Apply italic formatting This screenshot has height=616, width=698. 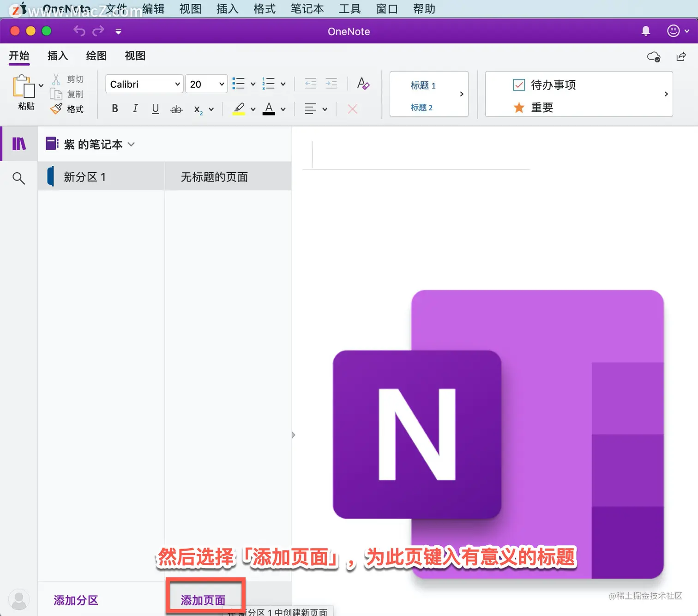tap(135, 109)
